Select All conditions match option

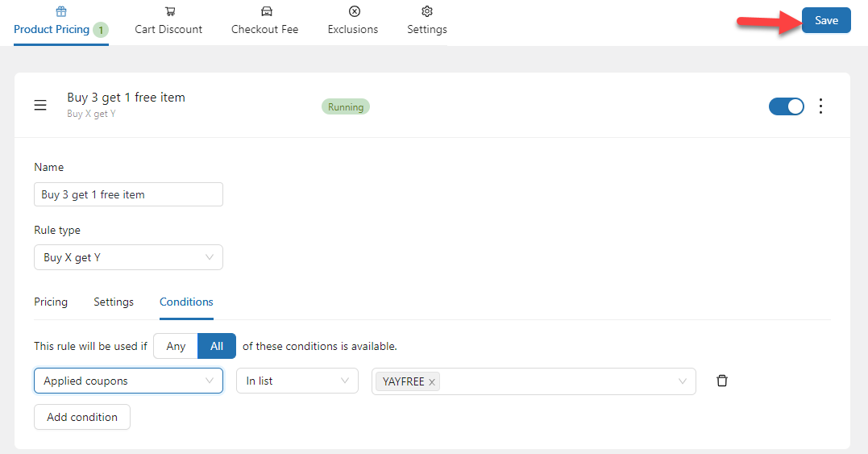217,346
